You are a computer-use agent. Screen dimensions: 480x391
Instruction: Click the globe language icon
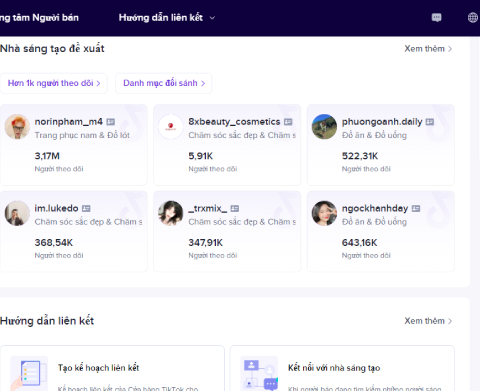(473, 17)
